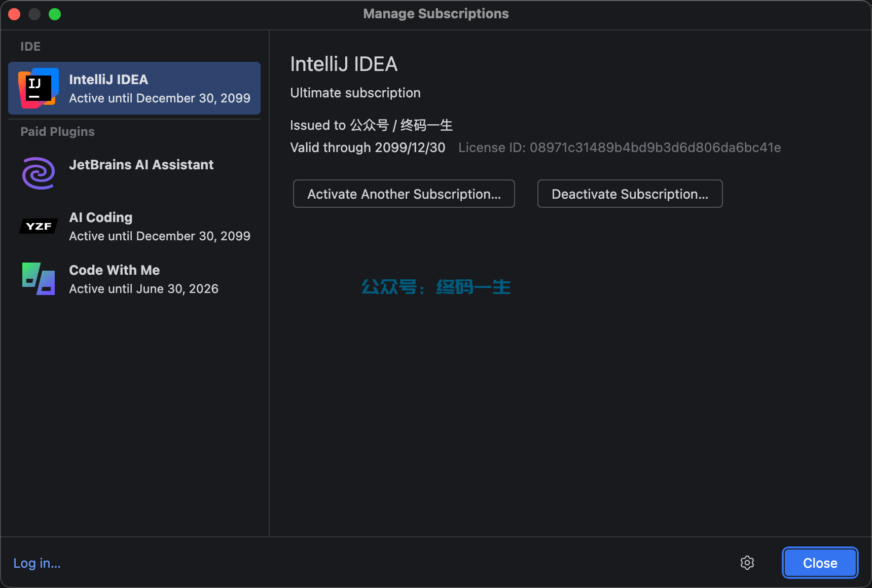Click Activate Another Subscription button
The image size is (872, 588).
(x=404, y=194)
